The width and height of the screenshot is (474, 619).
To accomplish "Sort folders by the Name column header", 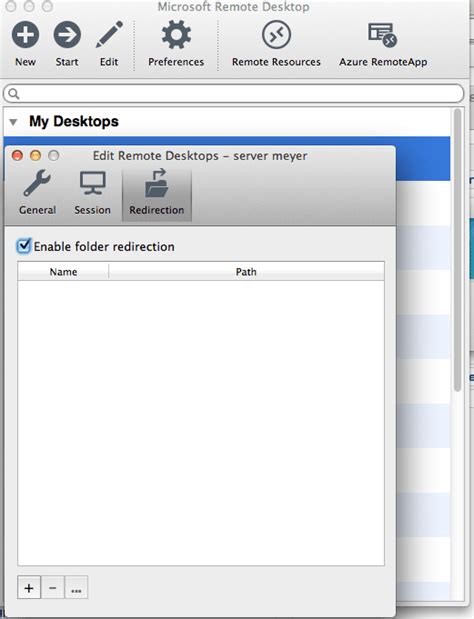I will pyautogui.click(x=63, y=272).
